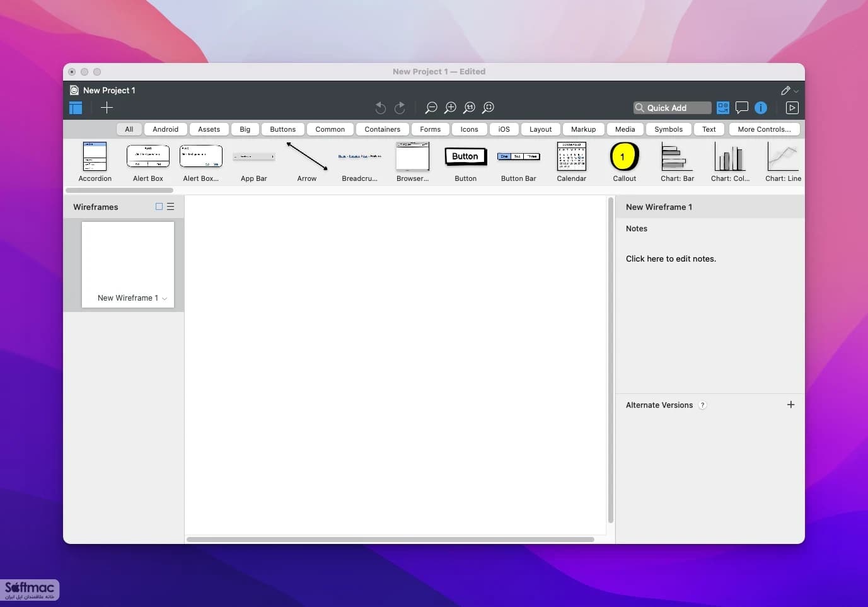The image size is (868, 607).
Task: Toggle the comments markup icon
Action: pyautogui.click(x=742, y=108)
